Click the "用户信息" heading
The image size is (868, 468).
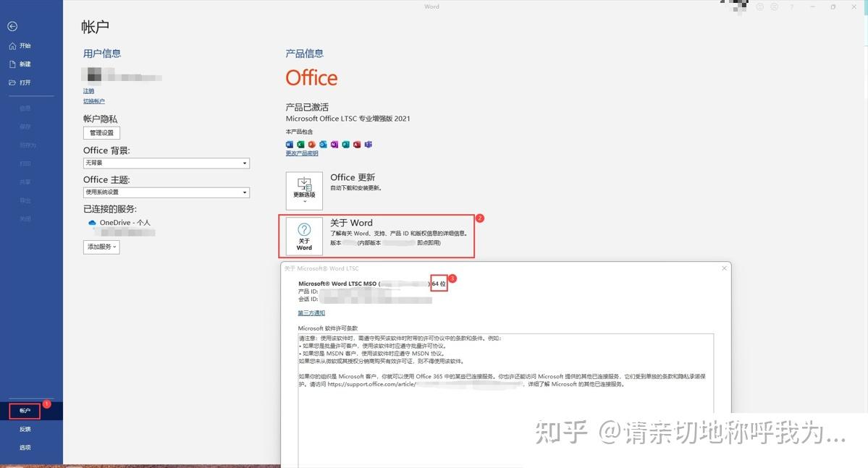(x=102, y=54)
